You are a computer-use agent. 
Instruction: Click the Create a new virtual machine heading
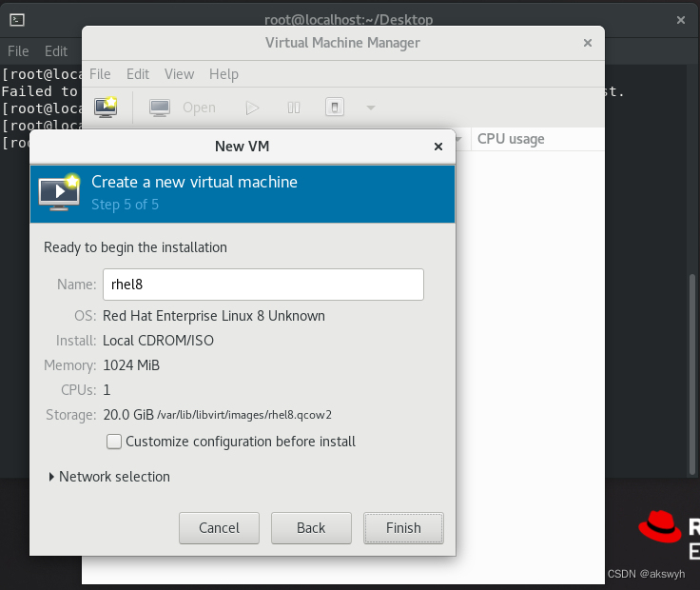[x=194, y=182]
